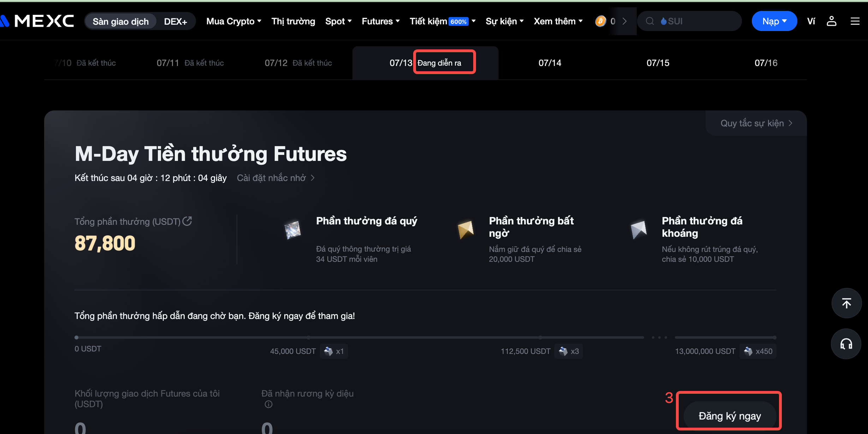Open the Nạp deposit dropdown
868x434 pixels.
click(x=774, y=21)
